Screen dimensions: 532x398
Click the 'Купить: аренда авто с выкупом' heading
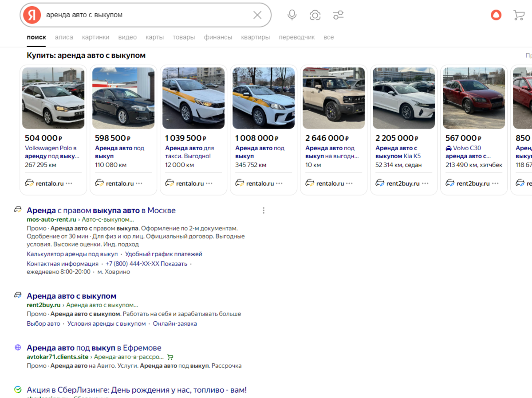pos(86,55)
